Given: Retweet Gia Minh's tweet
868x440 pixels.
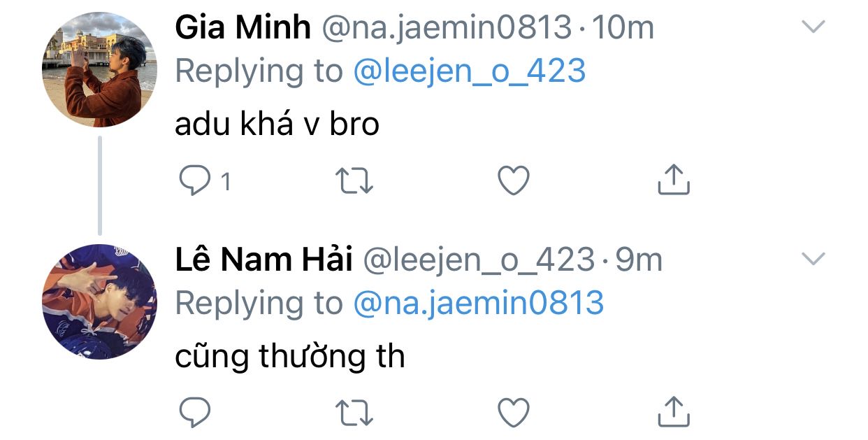Looking at the screenshot, I should (354, 182).
